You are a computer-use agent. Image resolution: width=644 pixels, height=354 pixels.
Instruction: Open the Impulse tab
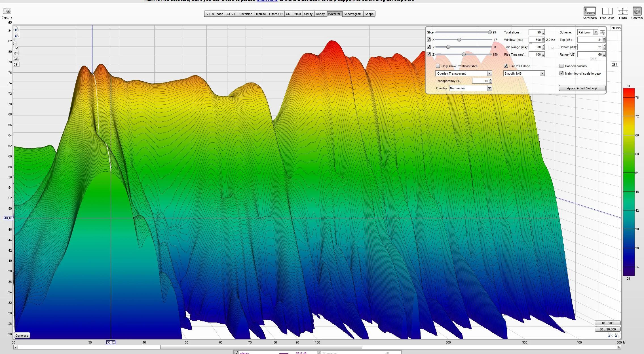pos(261,14)
